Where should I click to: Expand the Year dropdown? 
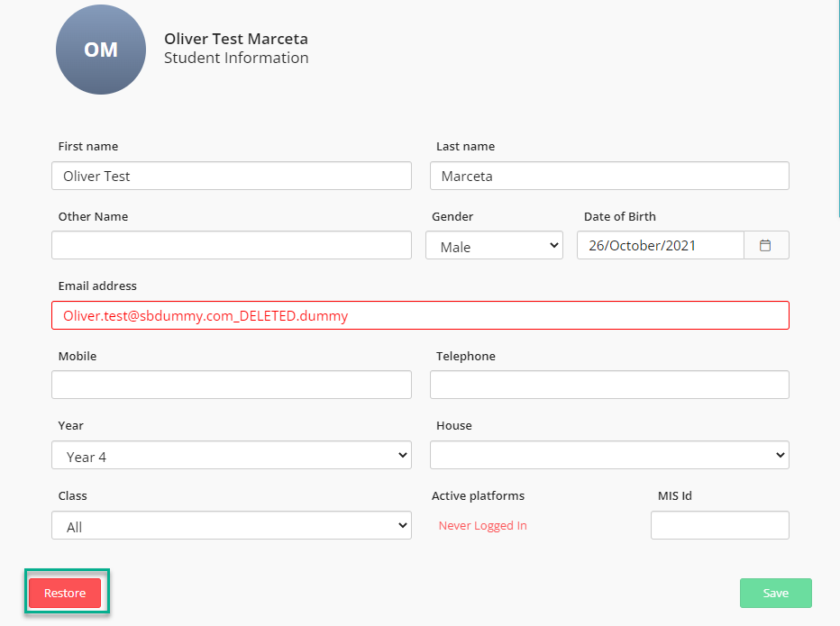pyautogui.click(x=232, y=455)
